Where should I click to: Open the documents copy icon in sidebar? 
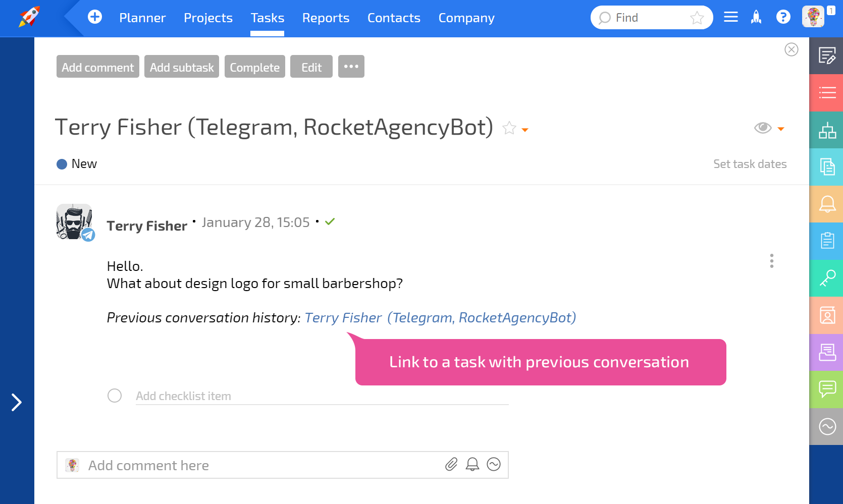[826, 167]
